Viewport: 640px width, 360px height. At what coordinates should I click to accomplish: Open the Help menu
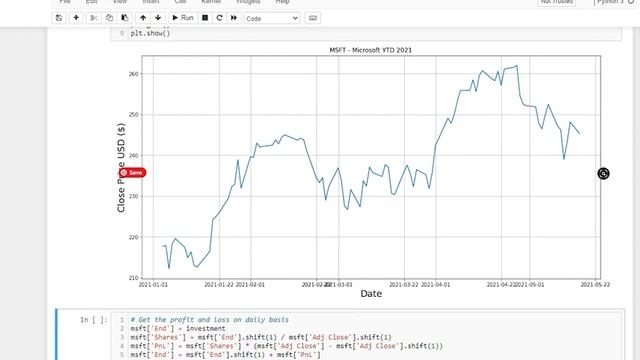[x=282, y=2]
